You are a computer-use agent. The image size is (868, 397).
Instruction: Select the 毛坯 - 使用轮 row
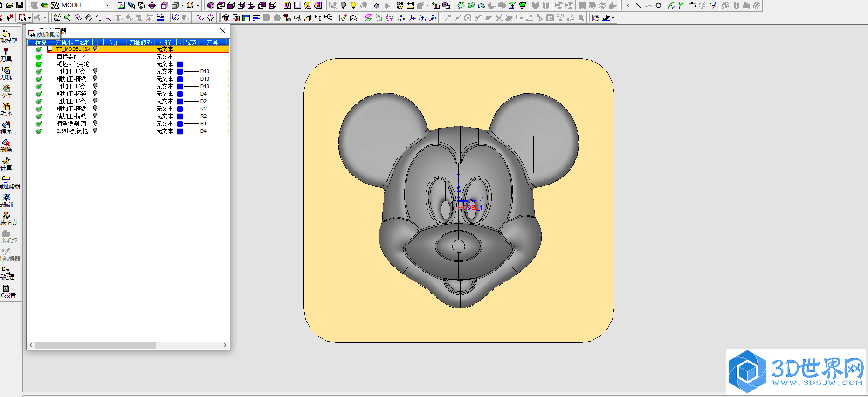coord(128,64)
